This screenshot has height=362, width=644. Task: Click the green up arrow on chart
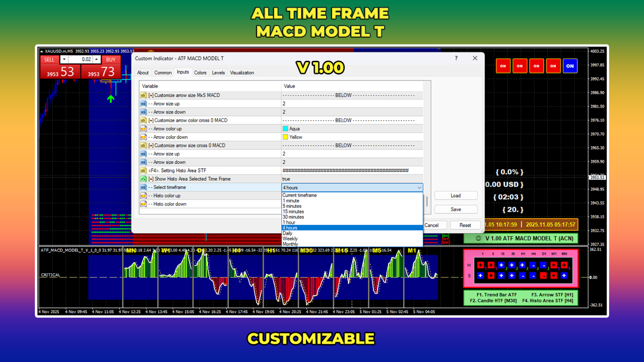coord(111,99)
